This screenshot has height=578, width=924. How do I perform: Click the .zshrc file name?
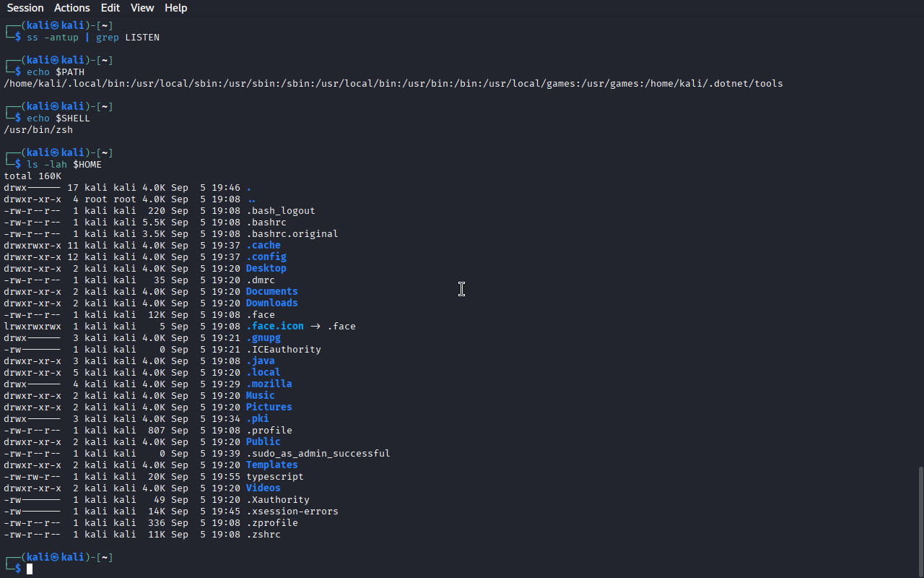263,534
